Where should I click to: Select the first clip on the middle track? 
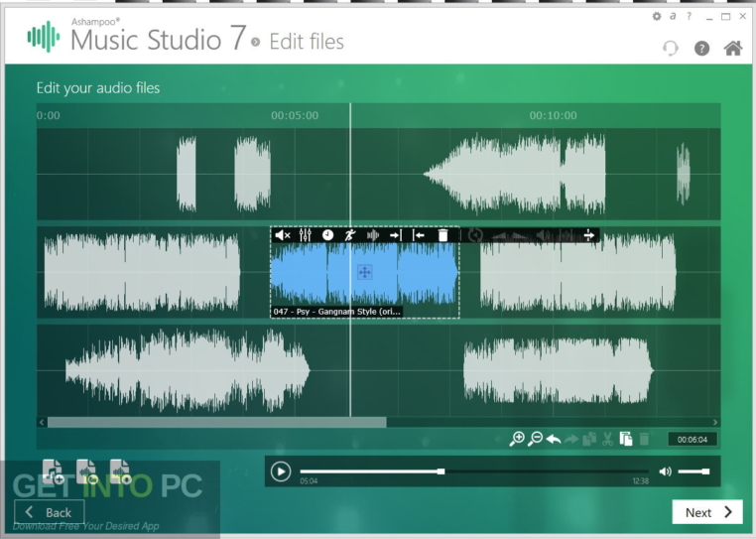[x=142, y=272]
